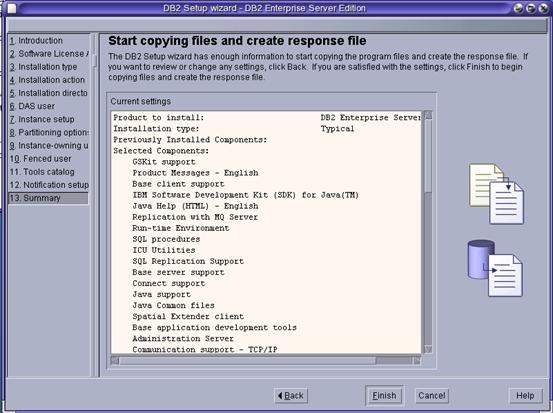The image size is (553, 413).
Task: Select step 9 Instance-owning user
Action: tap(48, 146)
